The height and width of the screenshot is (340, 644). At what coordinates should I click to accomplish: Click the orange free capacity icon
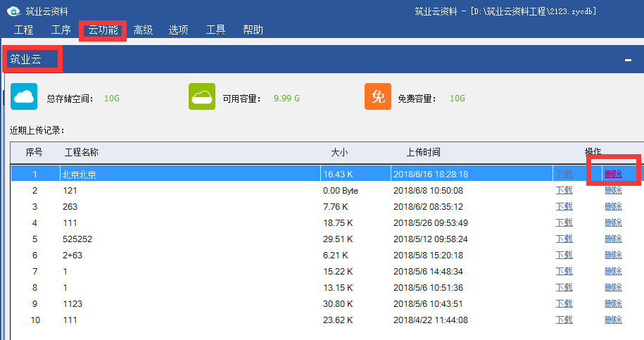pyautogui.click(x=377, y=97)
